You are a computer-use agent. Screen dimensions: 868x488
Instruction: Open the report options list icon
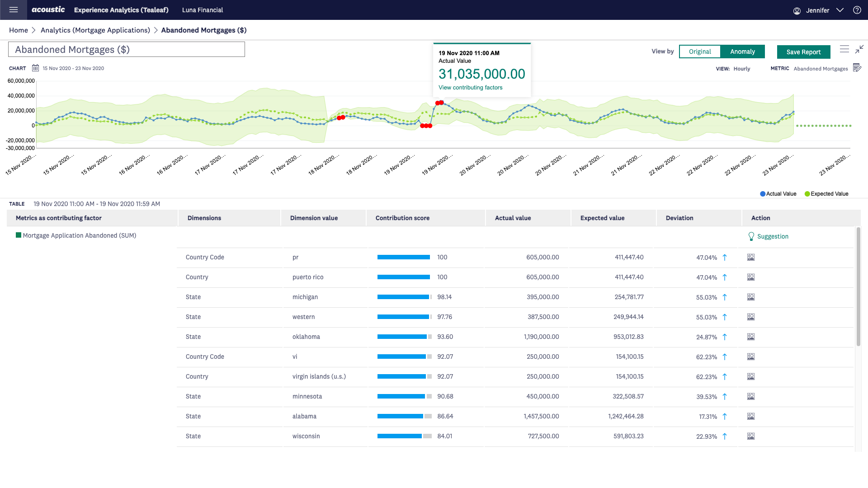[844, 49]
